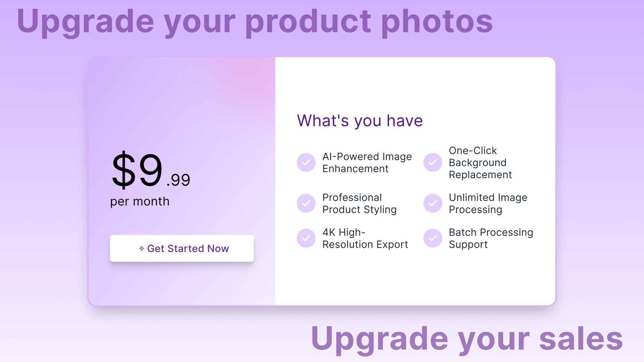644x362 pixels.
Task: Select the 4K High-Resolution Export feature text
Action: [x=365, y=238]
